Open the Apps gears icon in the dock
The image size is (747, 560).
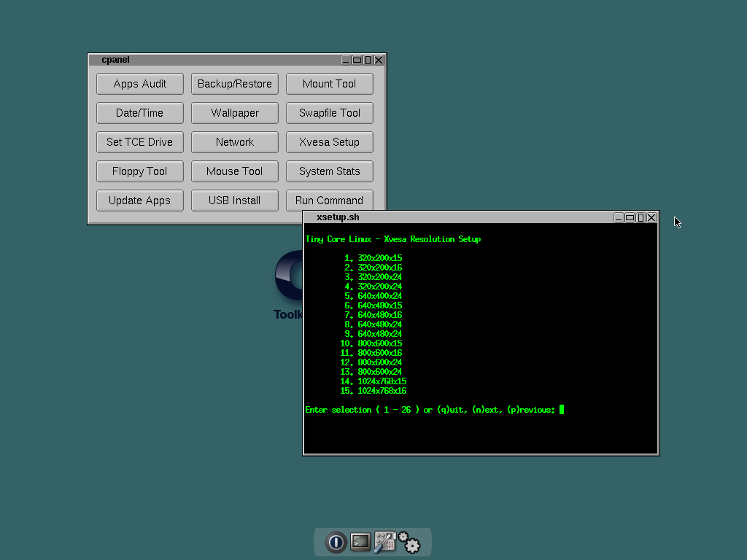409,543
